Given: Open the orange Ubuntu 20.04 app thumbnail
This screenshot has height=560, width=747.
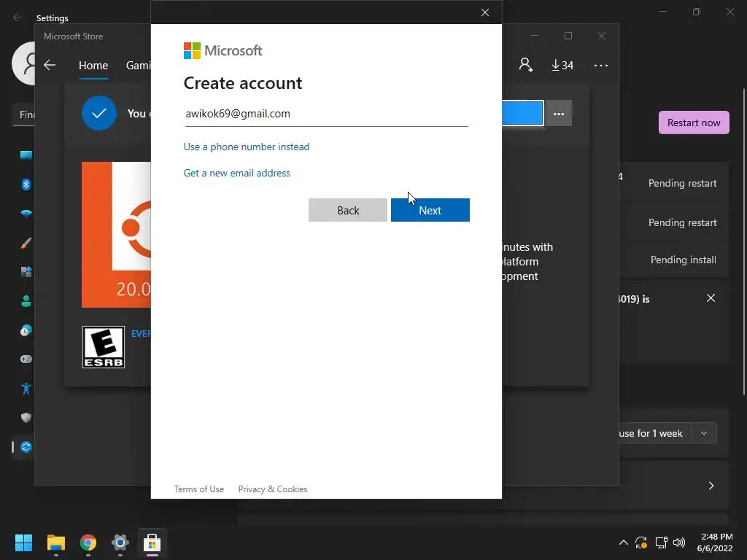Looking at the screenshot, I should (x=116, y=235).
